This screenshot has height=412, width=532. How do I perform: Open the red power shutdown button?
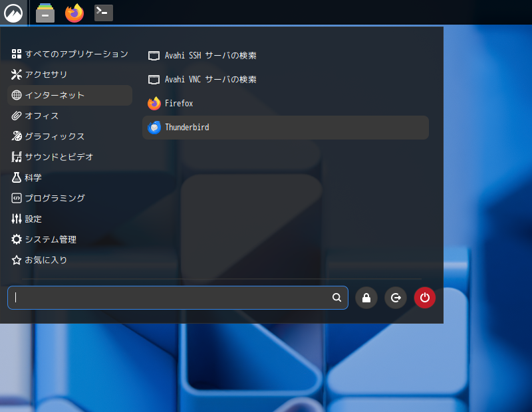click(425, 298)
